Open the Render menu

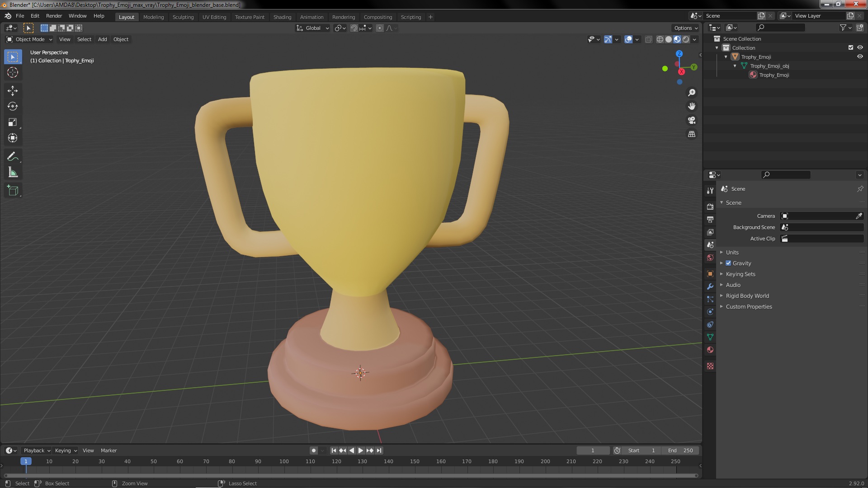[54, 16]
